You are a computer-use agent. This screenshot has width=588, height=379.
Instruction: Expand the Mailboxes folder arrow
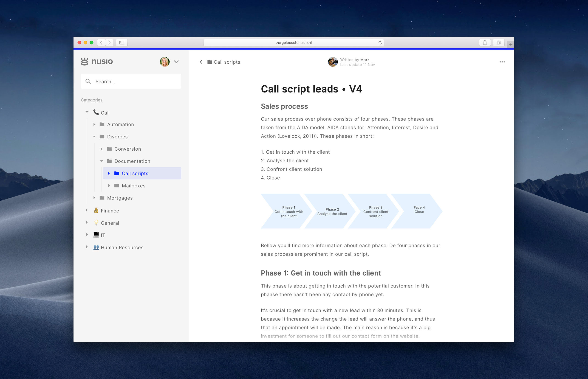pyautogui.click(x=109, y=186)
